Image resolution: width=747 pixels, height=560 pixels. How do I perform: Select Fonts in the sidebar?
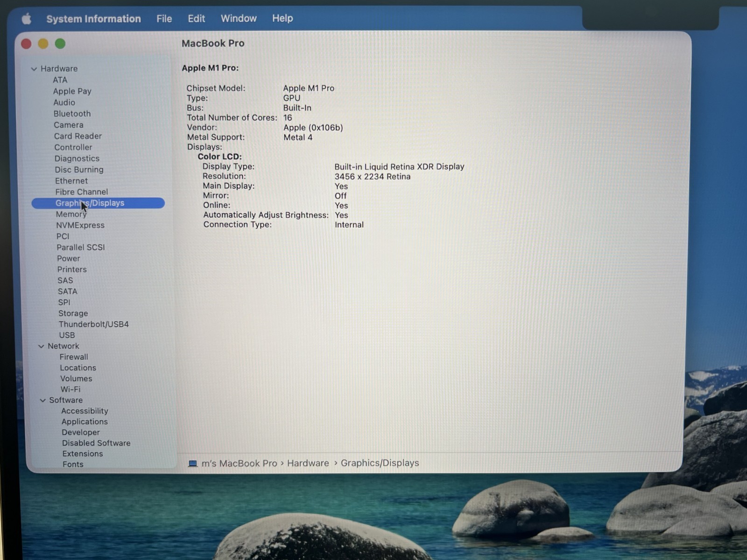[73, 464]
